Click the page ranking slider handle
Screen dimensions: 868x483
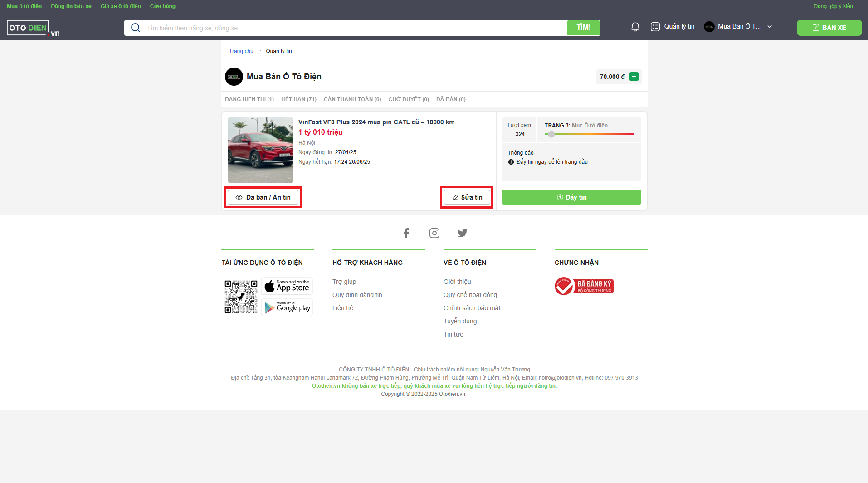pos(551,134)
